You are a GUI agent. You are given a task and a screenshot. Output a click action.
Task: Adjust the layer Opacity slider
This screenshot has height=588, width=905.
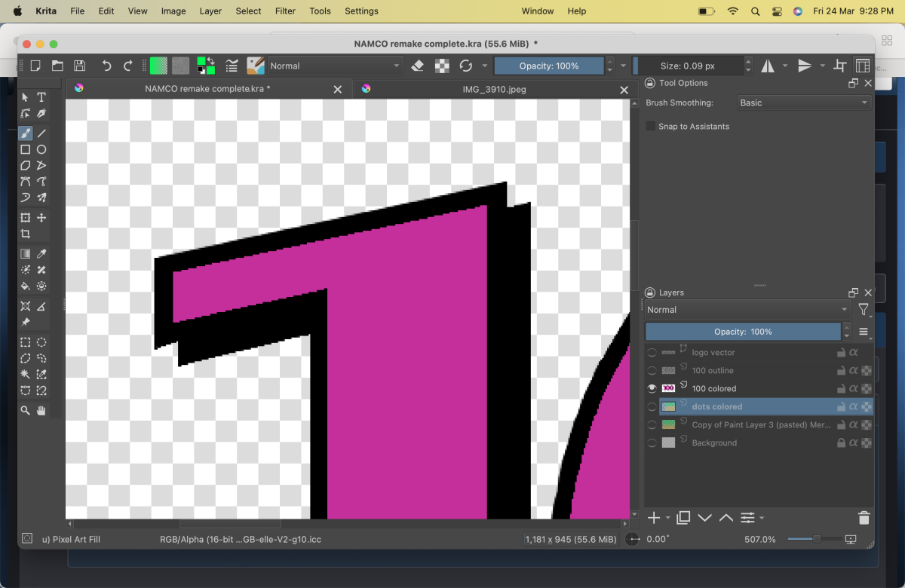[743, 332]
